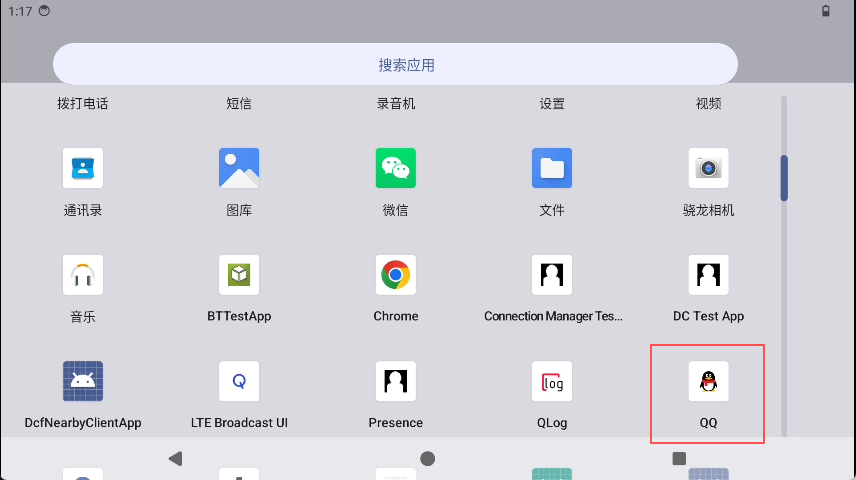Launch Contacts (通讯录) app
This screenshot has width=856, height=480.
tap(83, 168)
